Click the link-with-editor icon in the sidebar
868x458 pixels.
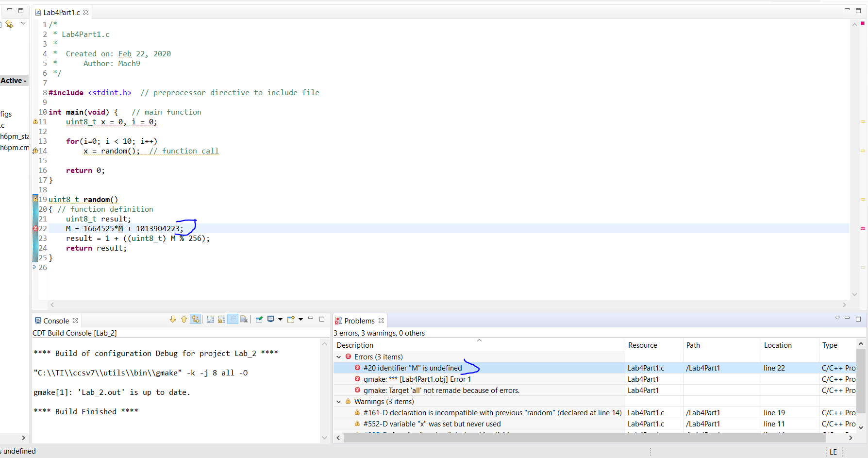(9, 24)
